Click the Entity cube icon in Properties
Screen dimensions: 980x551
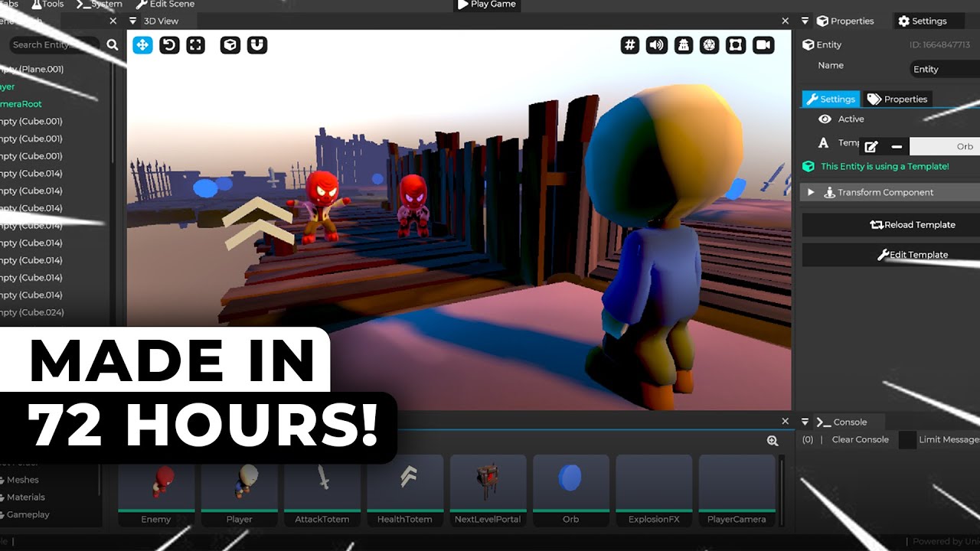coord(808,44)
